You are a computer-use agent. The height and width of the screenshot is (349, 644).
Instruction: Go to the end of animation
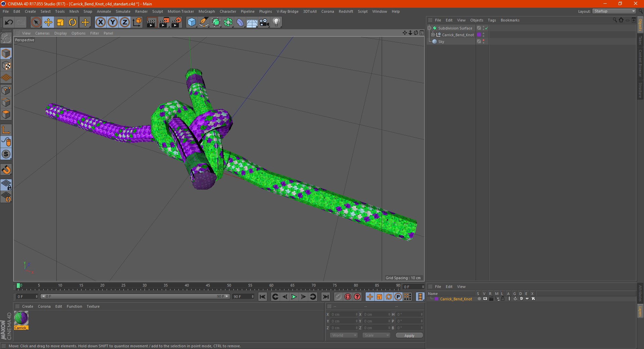tap(325, 297)
